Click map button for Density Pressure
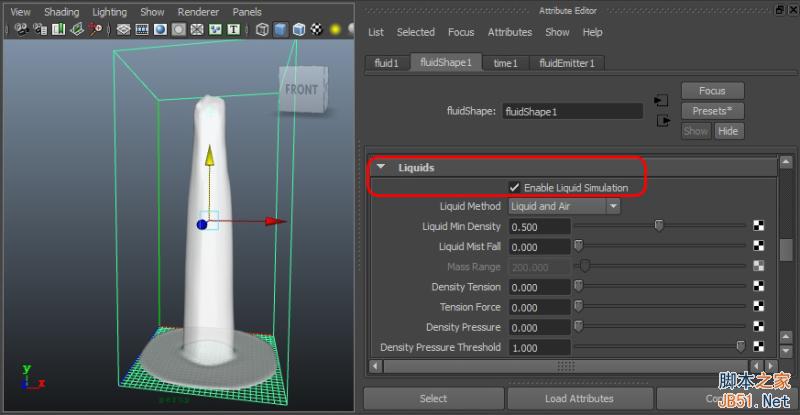 (759, 326)
